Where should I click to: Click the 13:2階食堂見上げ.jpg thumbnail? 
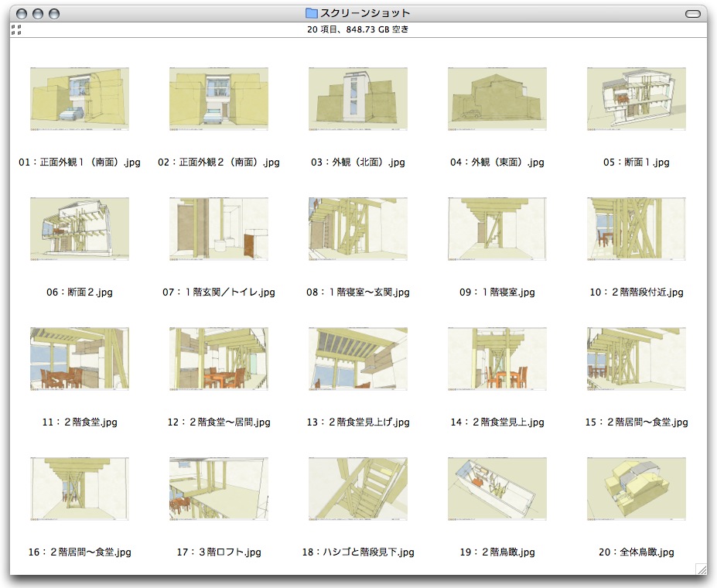[x=358, y=358]
